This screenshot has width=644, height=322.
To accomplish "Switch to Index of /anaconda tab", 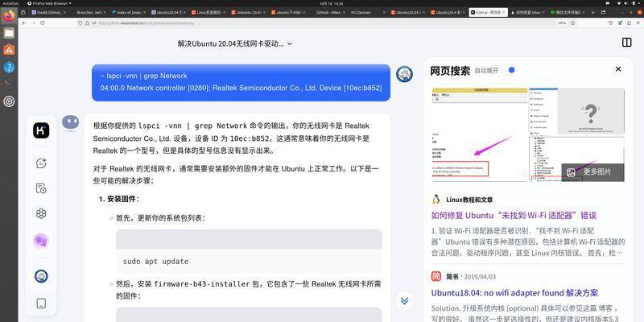I will point(127,12).
